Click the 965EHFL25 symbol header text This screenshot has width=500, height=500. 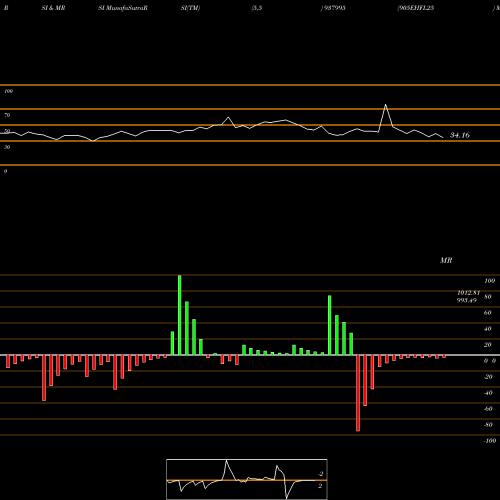click(416, 8)
